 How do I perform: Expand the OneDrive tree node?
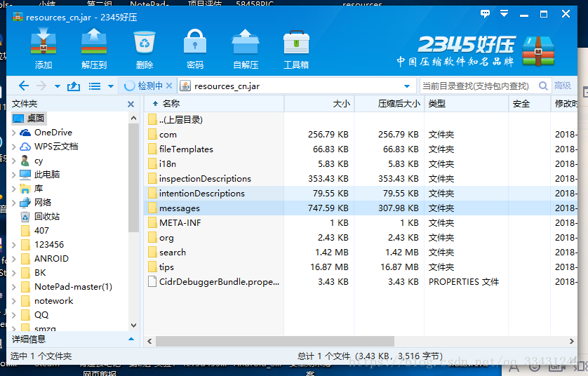click(x=14, y=133)
